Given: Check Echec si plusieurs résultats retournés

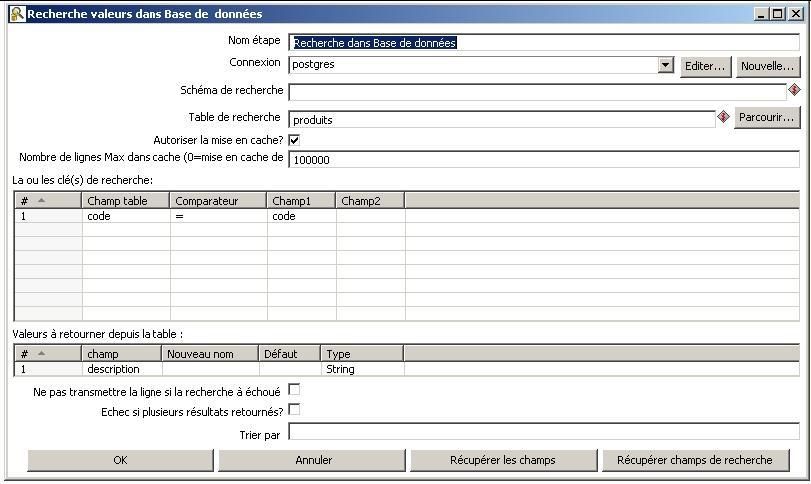Looking at the screenshot, I should click(294, 410).
